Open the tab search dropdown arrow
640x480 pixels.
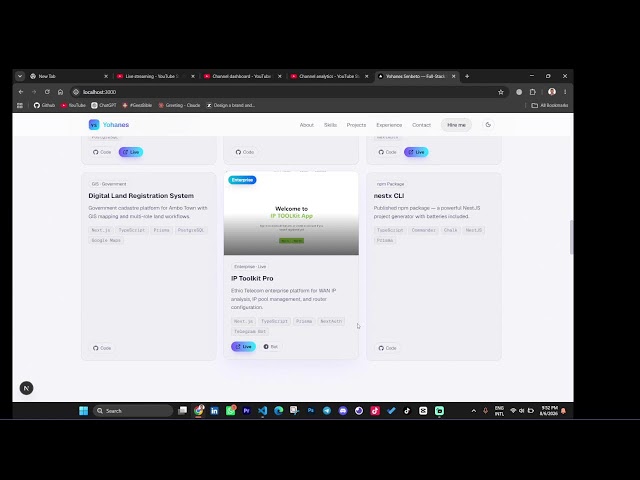pyautogui.click(x=20, y=76)
